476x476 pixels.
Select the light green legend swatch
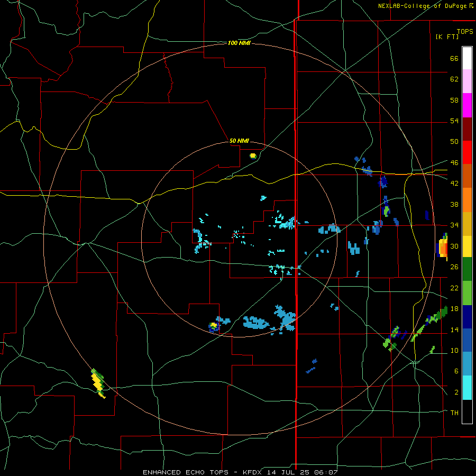[x=467, y=293]
